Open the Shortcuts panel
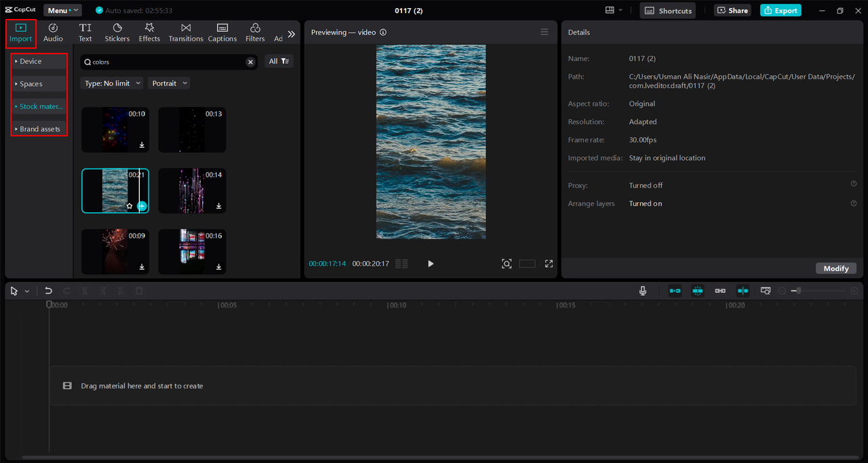 pos(668,10)
